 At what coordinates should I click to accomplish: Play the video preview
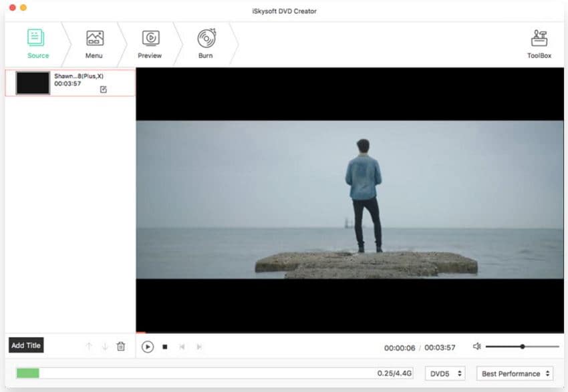(x=148, y=347)
